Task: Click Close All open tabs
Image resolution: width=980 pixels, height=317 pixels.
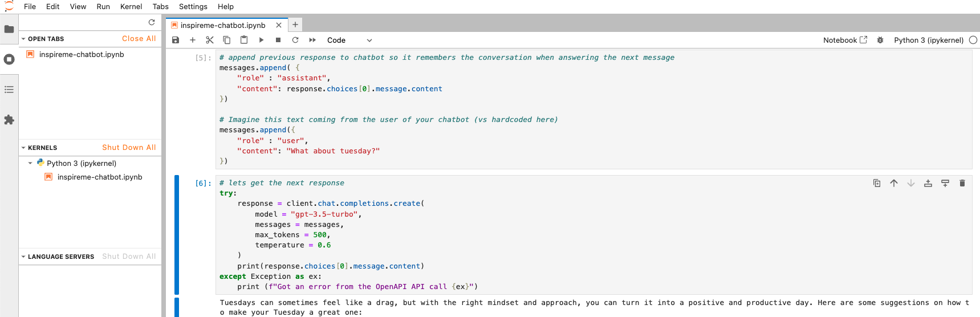Action: tap(139, 39)
